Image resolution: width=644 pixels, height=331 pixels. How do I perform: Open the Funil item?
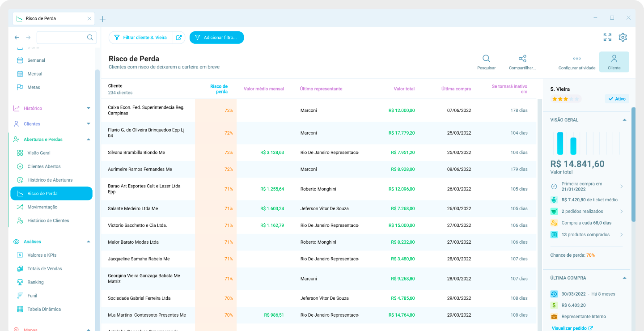[x=27, y=296]
